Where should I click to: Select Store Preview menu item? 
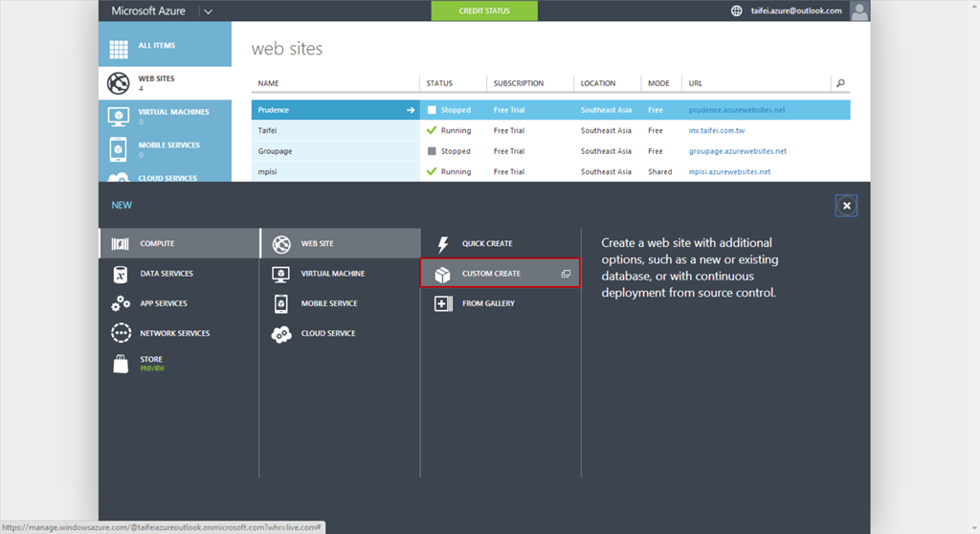179,364
